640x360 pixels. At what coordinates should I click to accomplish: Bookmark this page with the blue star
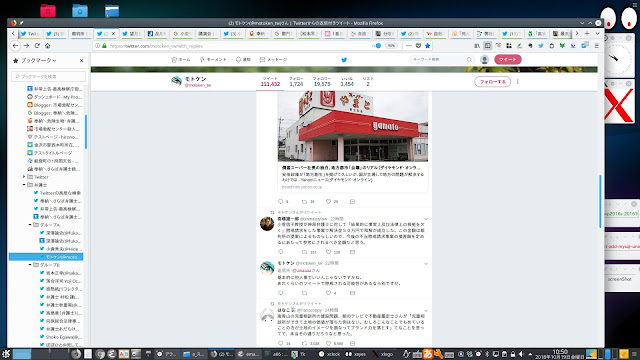pyautogui.click(x=428, y=46)
